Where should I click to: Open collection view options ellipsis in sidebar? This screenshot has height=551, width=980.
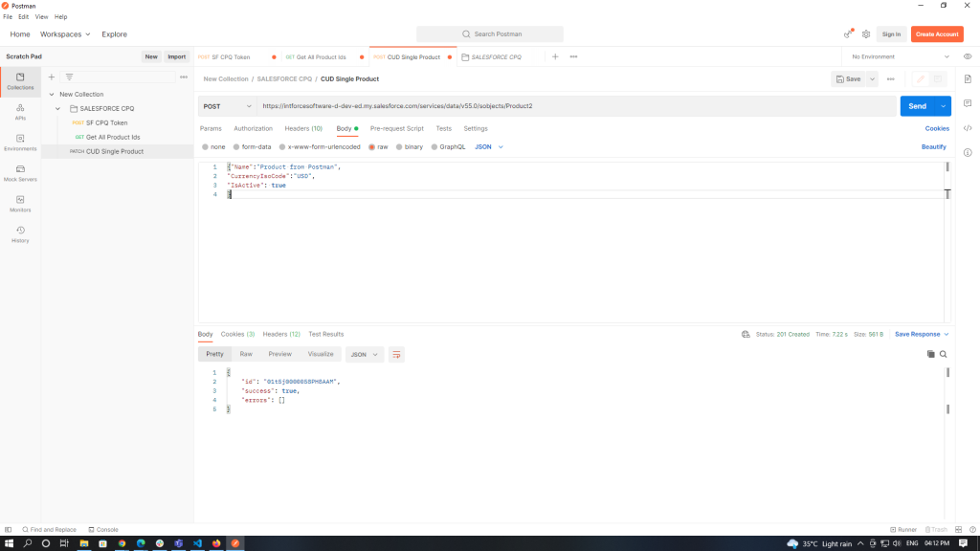click(x=184, y=77)
